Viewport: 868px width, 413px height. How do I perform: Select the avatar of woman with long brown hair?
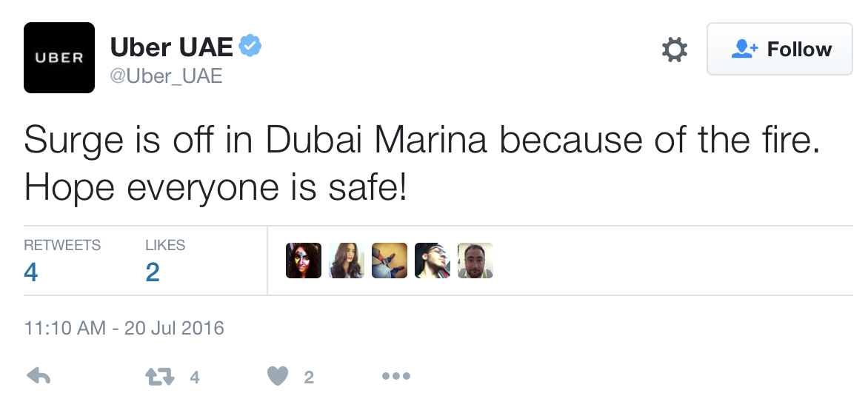(x=346, y=261)
